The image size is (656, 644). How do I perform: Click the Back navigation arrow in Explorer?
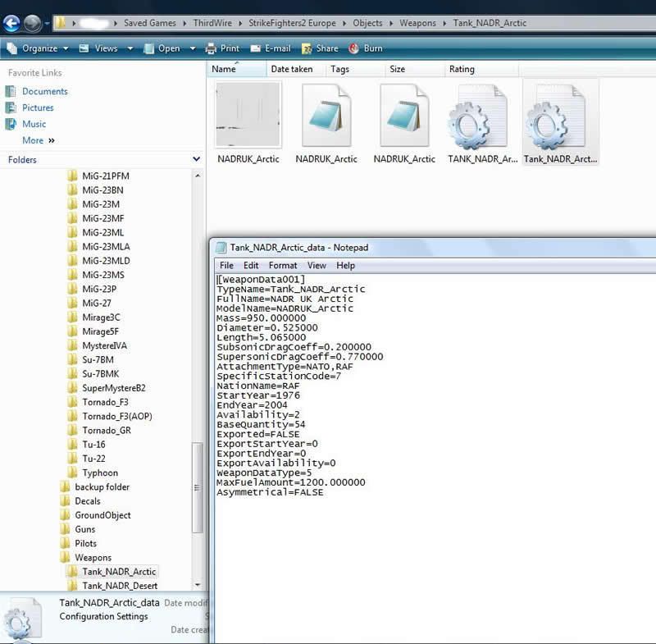(x=11, y=23)
